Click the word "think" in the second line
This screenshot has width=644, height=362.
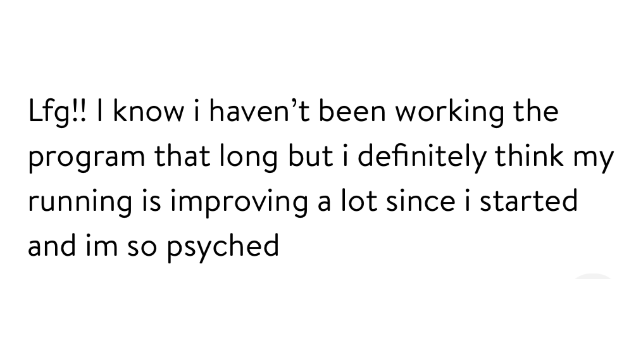(x=529, y=155)
